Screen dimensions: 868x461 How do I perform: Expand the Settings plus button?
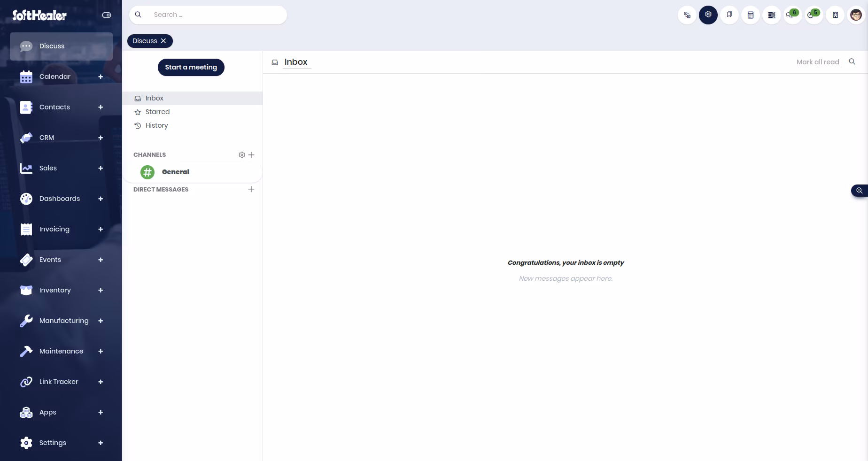coord(101,443)
